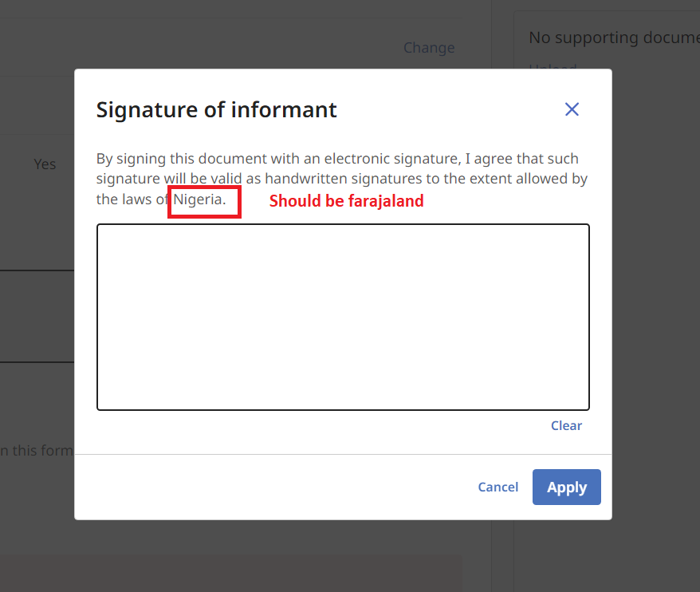Click the Should be farajaland annotation
This screenshot has height=592, width=700.
coord(346,201)
